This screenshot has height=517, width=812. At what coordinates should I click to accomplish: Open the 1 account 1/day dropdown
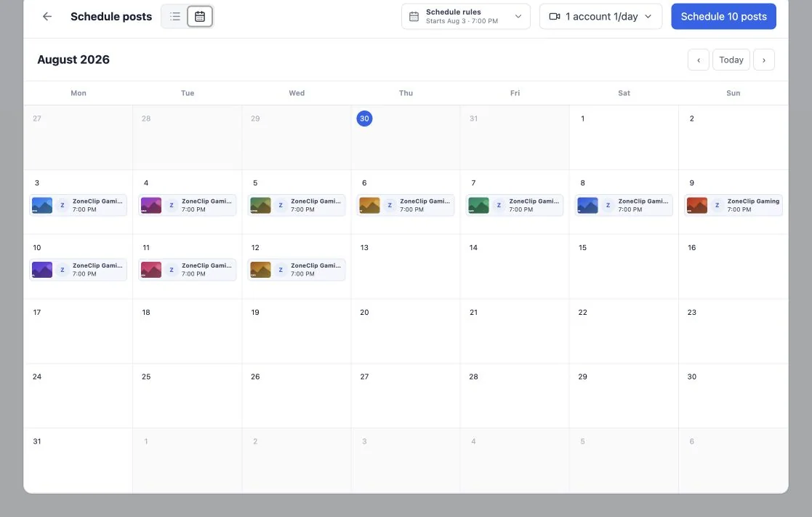pos(600,17)
